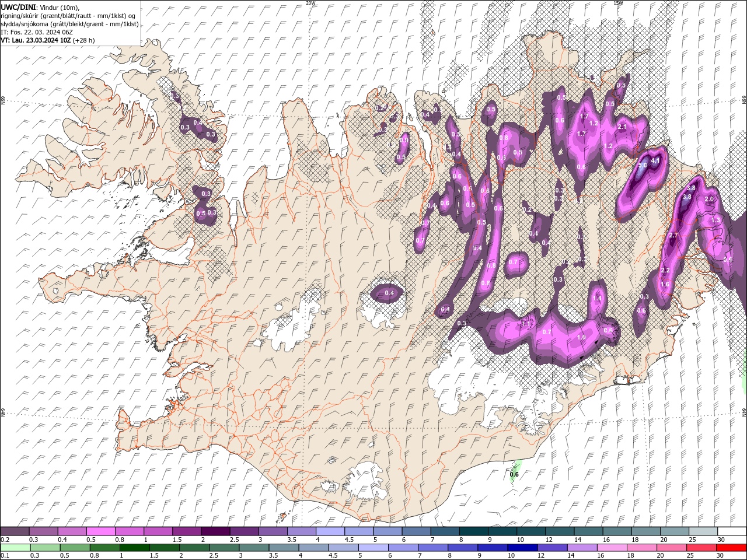
Task: Pick the grey-green 3 swatch in lower legend
Action: pos(254,548)
